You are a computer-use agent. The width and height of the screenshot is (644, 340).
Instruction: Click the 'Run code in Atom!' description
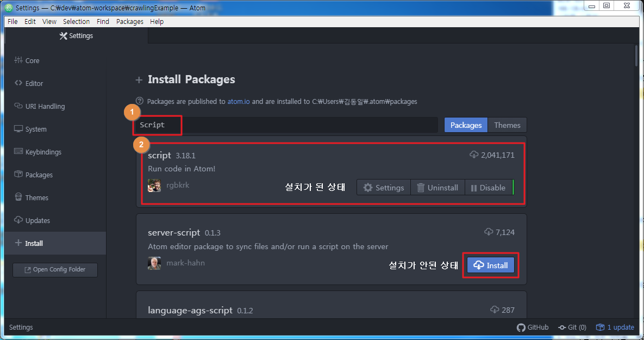click(x=182, y=169)
